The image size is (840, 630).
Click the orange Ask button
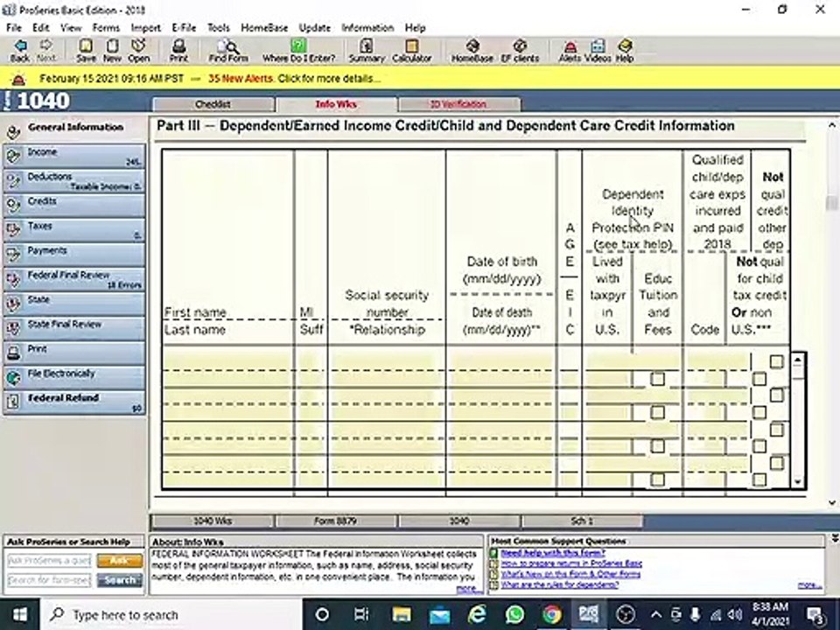click(x=120, y=560)
